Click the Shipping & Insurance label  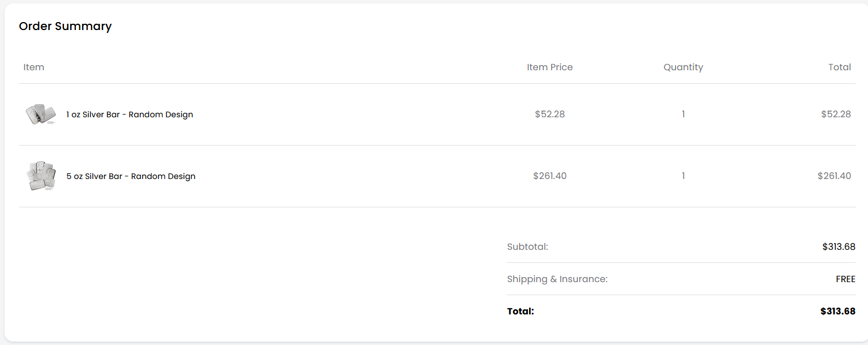point(557,279)
